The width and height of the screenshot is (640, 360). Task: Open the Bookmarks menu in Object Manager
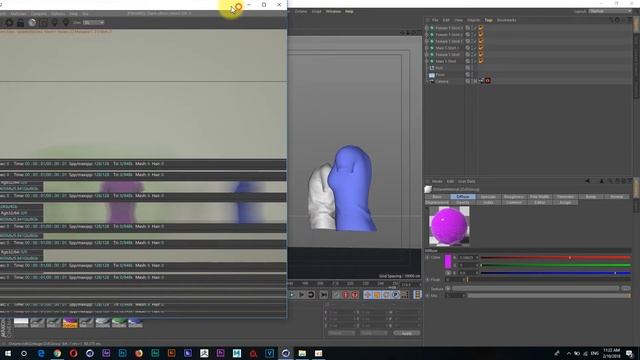click(506, 20)
